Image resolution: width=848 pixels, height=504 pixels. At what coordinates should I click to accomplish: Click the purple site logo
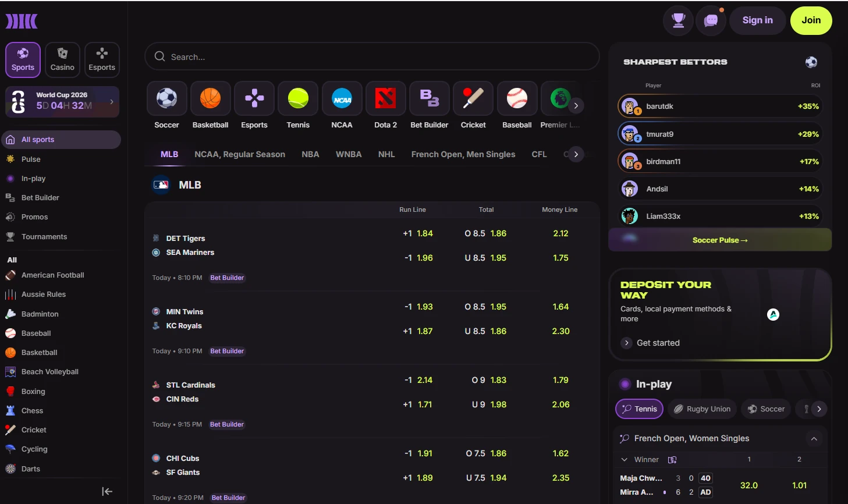(x=22, y=22)
